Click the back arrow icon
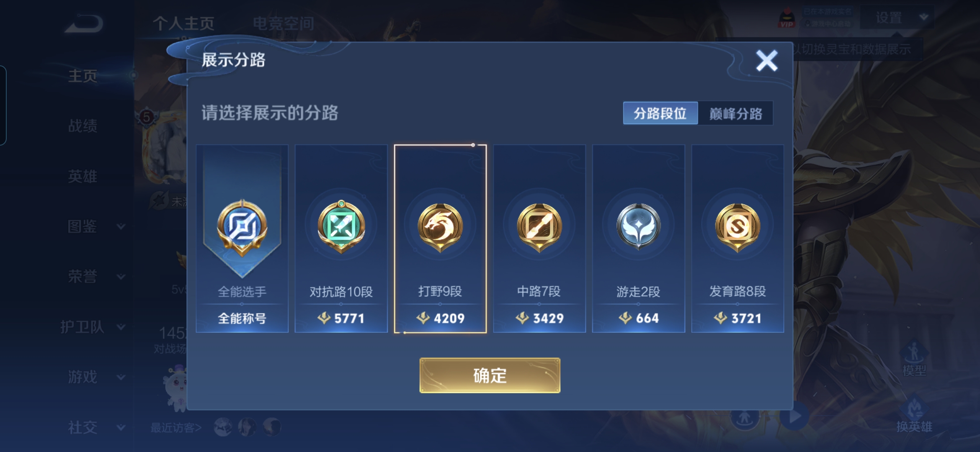Screen dimensions: 980x452 pyautogui.click(x=84, y=24)
